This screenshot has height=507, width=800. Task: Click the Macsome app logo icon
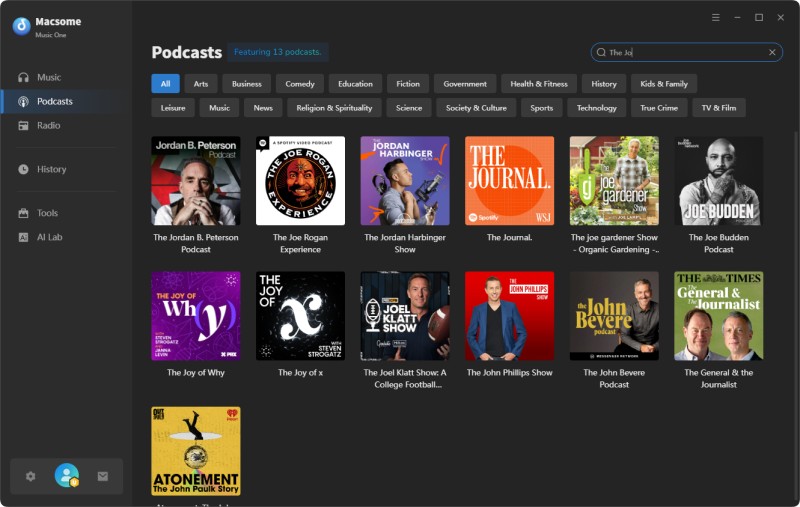coord(21,26)
